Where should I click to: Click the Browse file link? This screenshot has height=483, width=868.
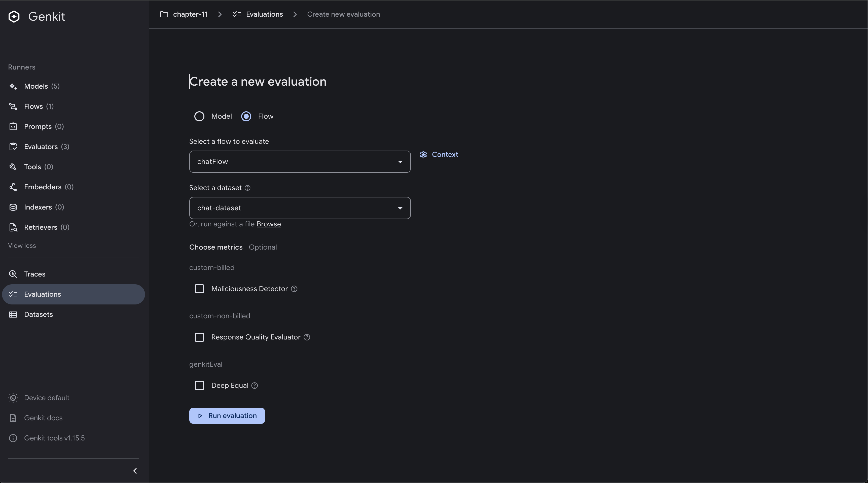(x=269, y=224)
